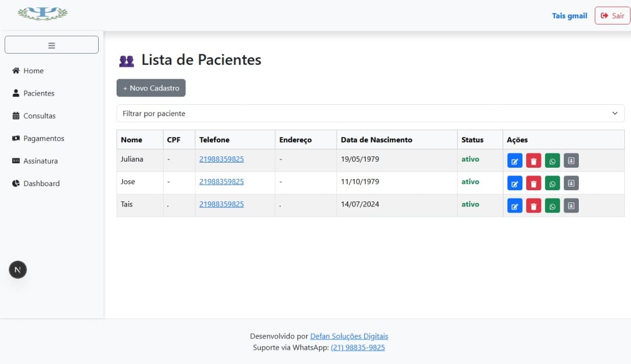
Task: Open Juliana's patient details with the gray icon
Action: coord(571,160)
